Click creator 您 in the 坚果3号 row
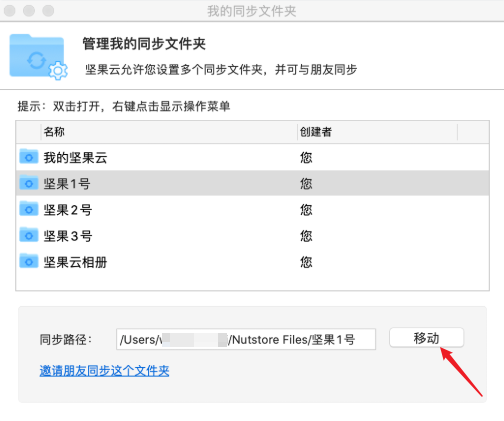This screenshot has width=504, height=421. coord(306,236)
